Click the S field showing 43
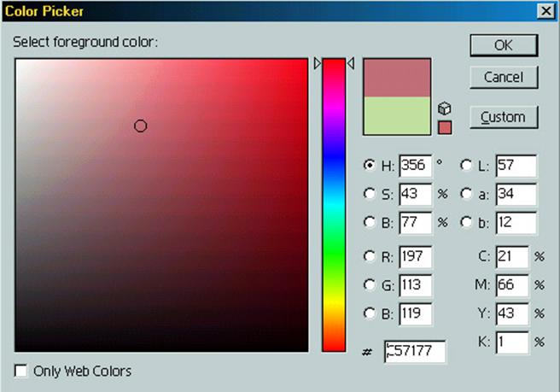 coord(416,194)
